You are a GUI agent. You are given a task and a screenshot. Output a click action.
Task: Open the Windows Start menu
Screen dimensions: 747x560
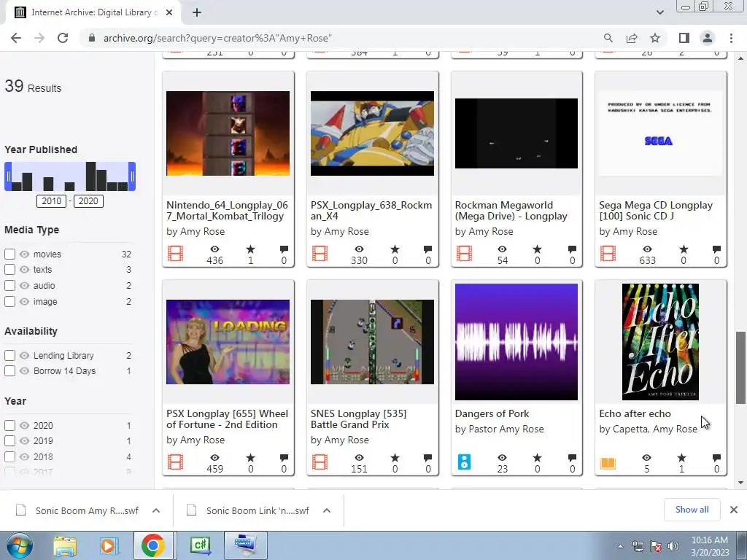19,545
